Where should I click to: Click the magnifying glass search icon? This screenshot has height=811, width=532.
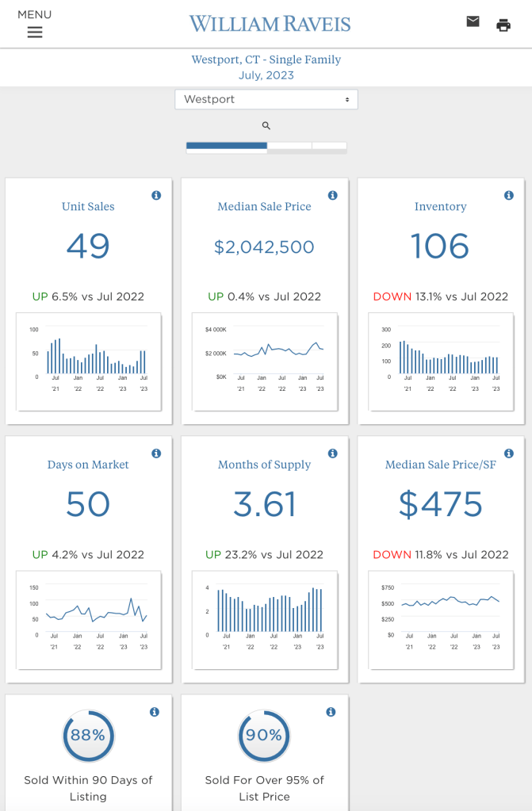tap(266, 125)
